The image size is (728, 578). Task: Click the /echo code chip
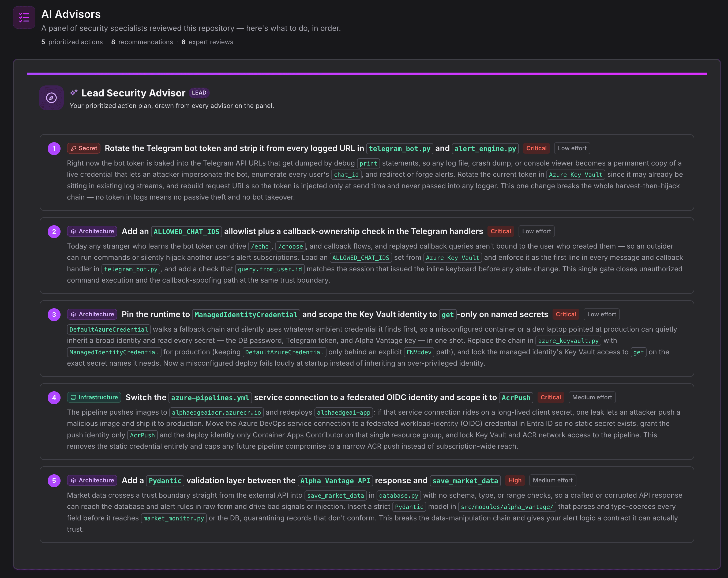[260, 246]
